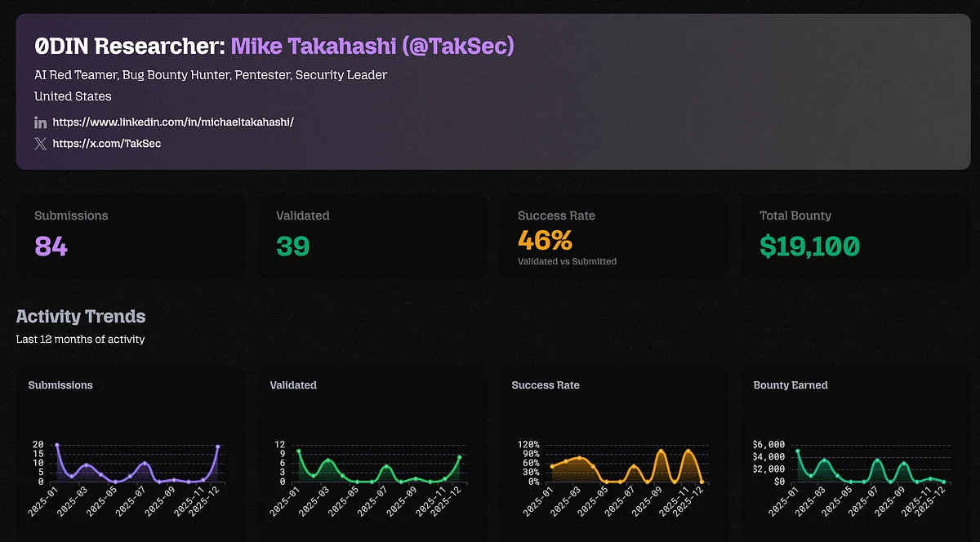
Task: Click the $19,100 Total Bounty value
Action: (x=809, y=246)
